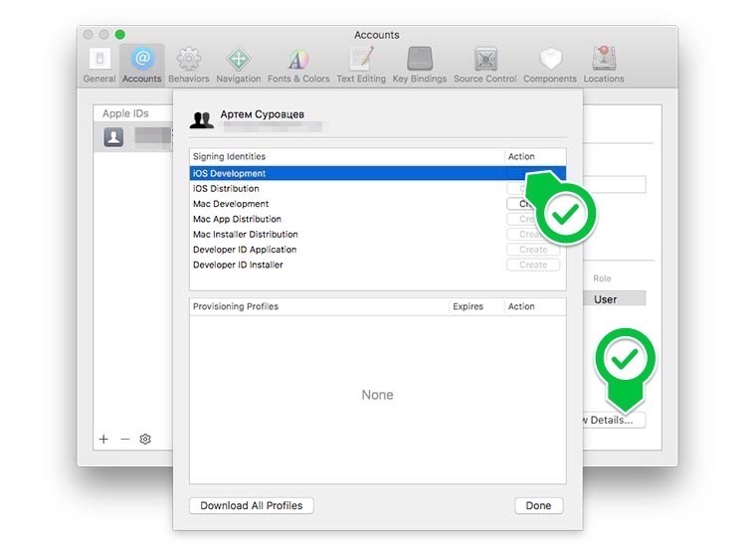Open Source Control preferences
The width and height of the screenshot is (756, 547).
484,66
